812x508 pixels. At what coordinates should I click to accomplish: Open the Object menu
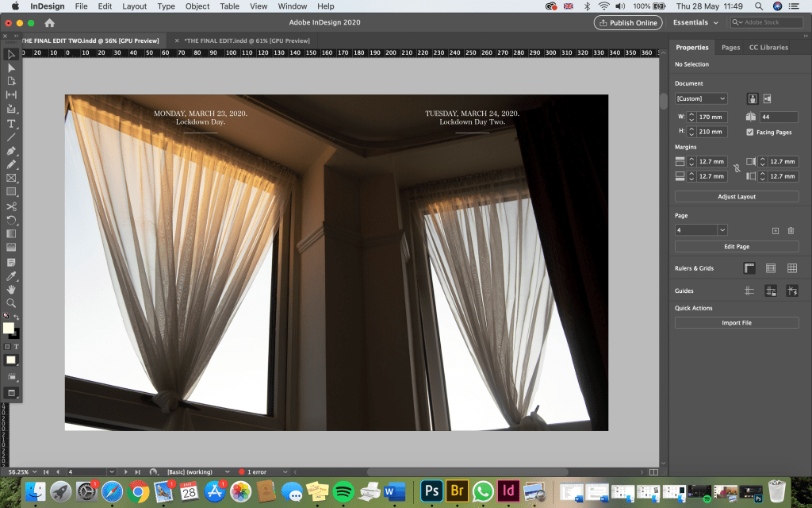point(197,6)
